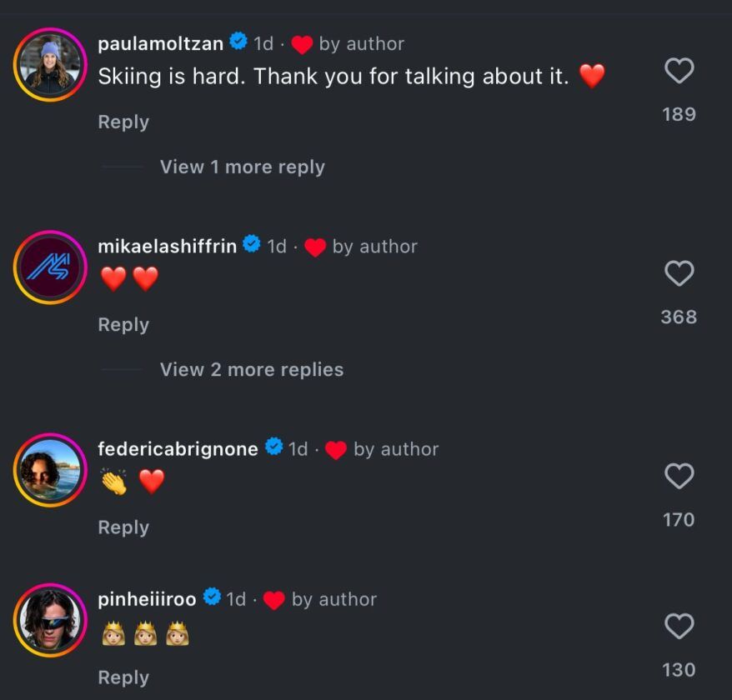Click mikaelashiffrin's blue verified badge

252,245
